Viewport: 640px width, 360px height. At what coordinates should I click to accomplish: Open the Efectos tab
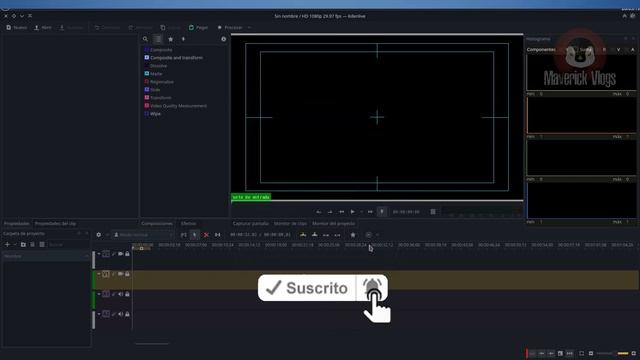[188, 224]
